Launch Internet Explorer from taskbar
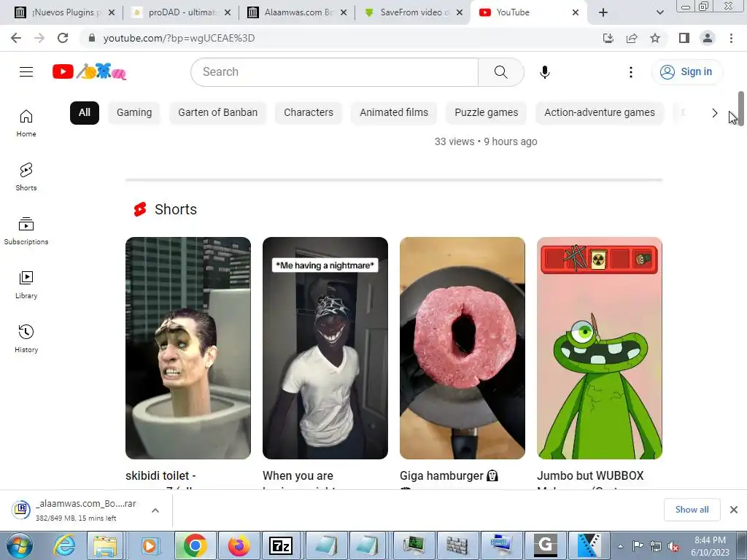 tap(64, 545)
